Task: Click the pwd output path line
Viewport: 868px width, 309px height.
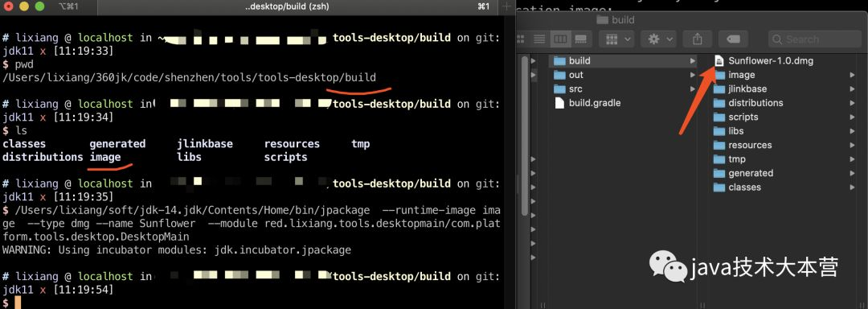Action: click(190, 77)
